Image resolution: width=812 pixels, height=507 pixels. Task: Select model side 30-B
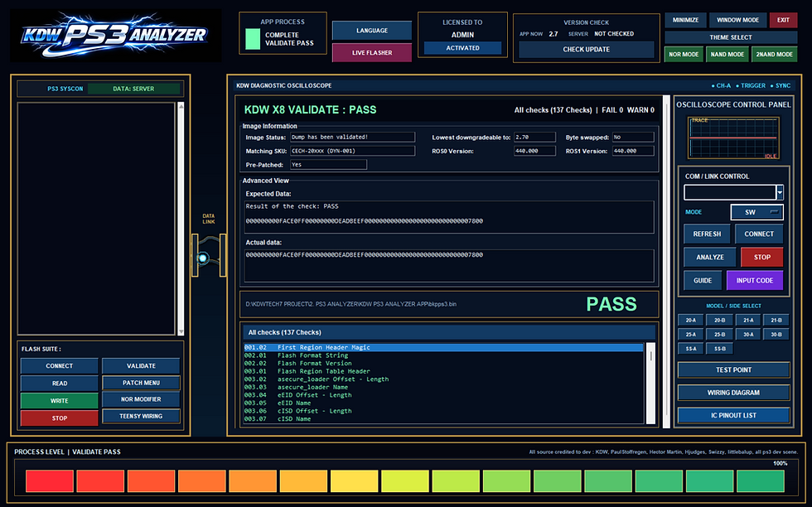[776, 335]
